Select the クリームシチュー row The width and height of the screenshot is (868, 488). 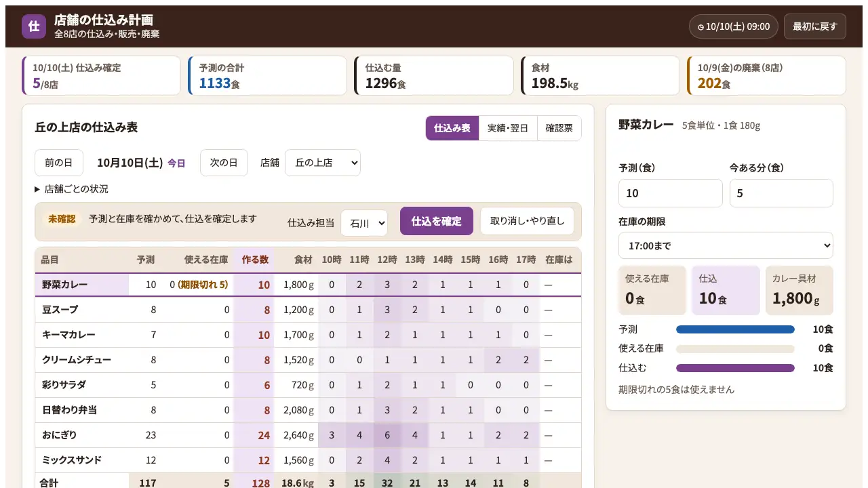coord(308,360)
